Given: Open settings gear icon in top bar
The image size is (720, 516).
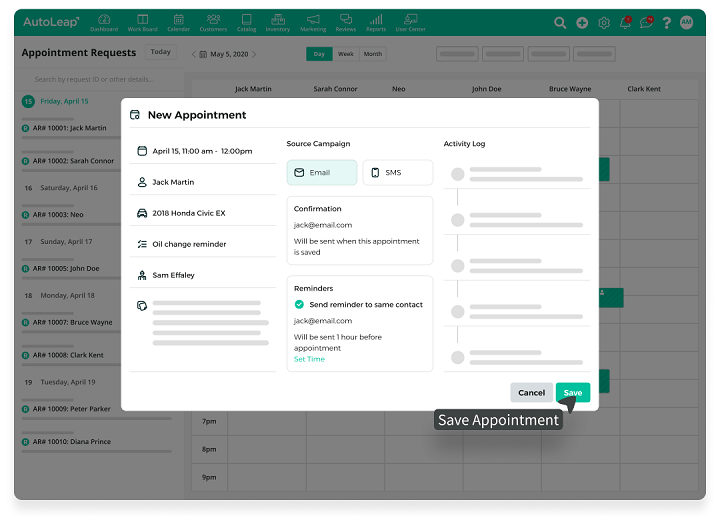Looking at the screenshot, I should [604, 23].
